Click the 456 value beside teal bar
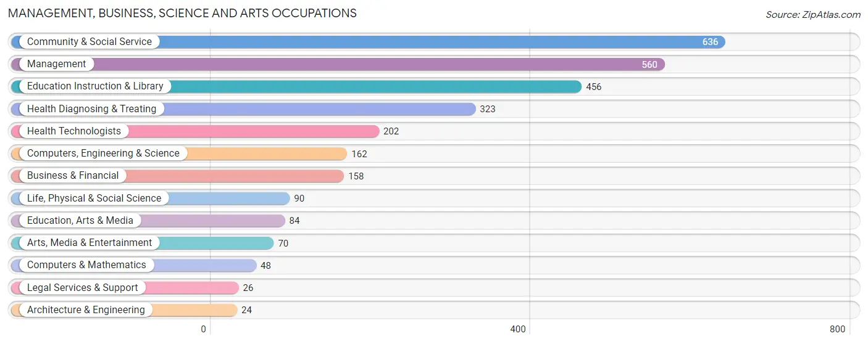Viewport: 868px width, 344px height. [x=593, y=87]
